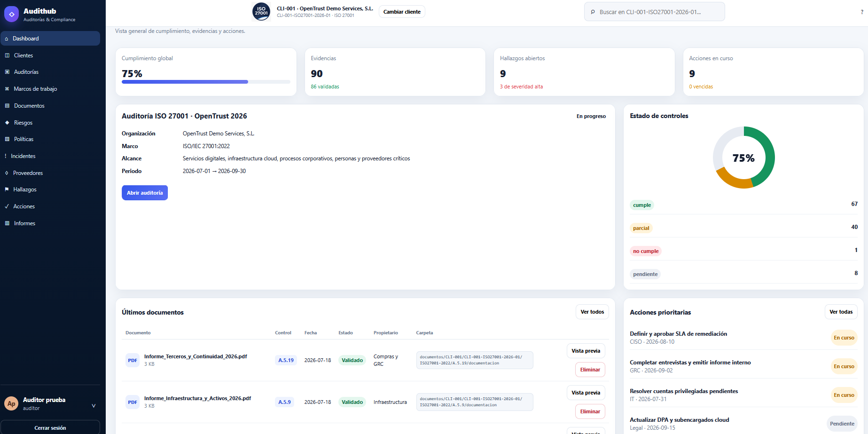
Task: Click Vista previa for Informe_Infraestructura_y_Activos_2026.pdf
Action: pos(586,393)
